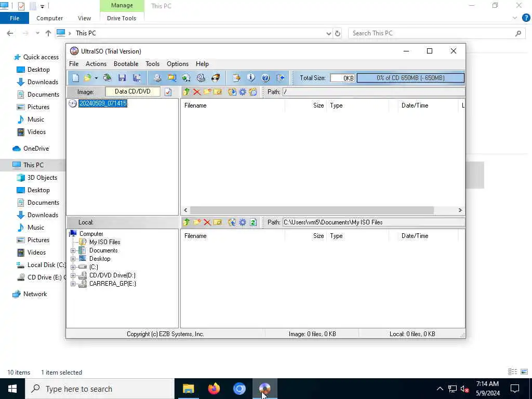This screenshot has width=532, height=399.
Task: Click the gear icon in Image pane toolbar
Action: [x=243, y=92]
